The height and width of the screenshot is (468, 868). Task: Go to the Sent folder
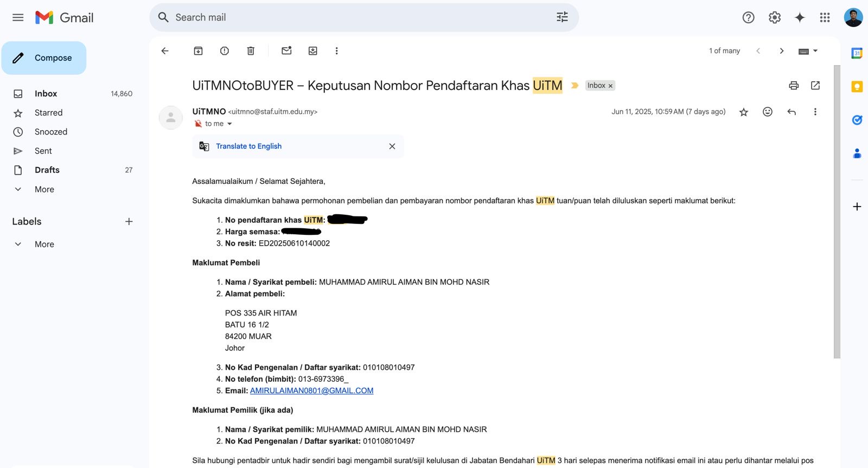click(x=43, y=151)
